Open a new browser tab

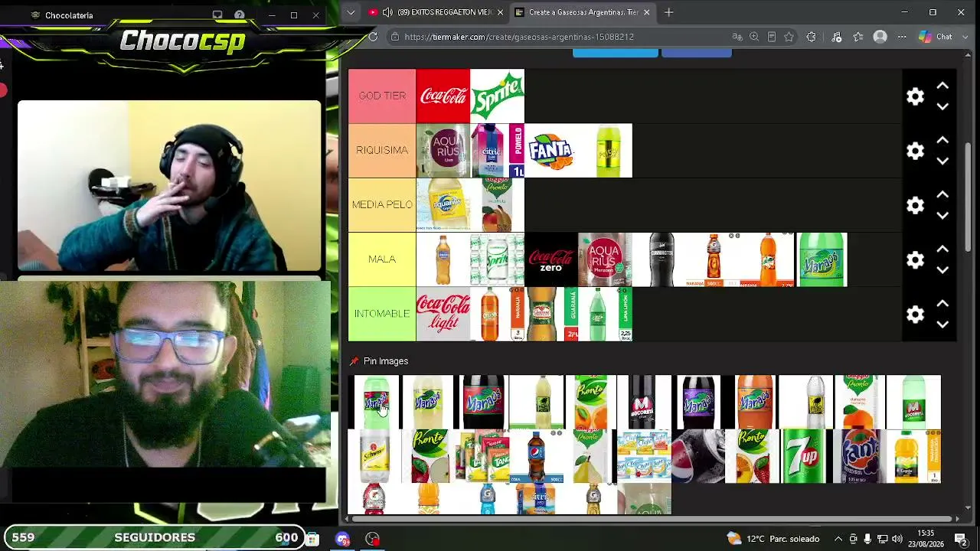point(668,12)
